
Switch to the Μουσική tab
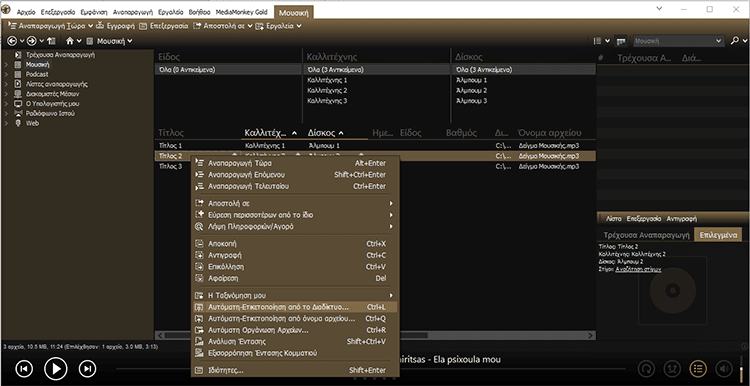(x=294, y=12)
